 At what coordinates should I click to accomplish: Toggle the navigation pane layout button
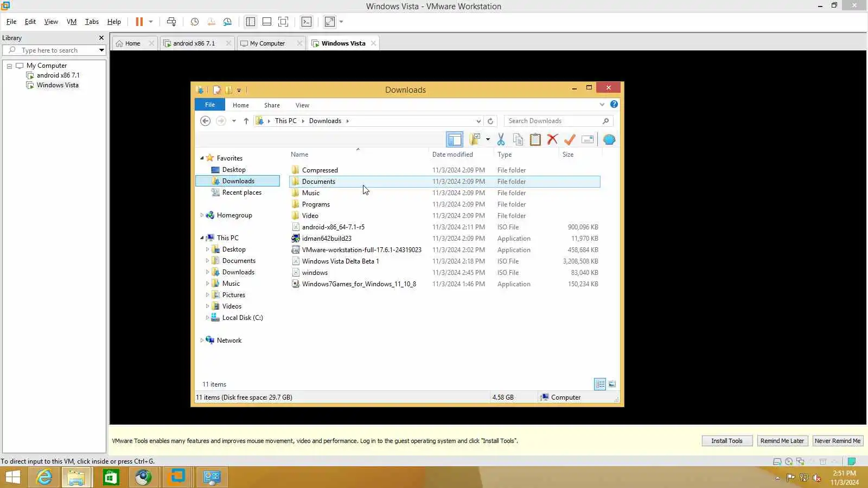click(455, 139)
